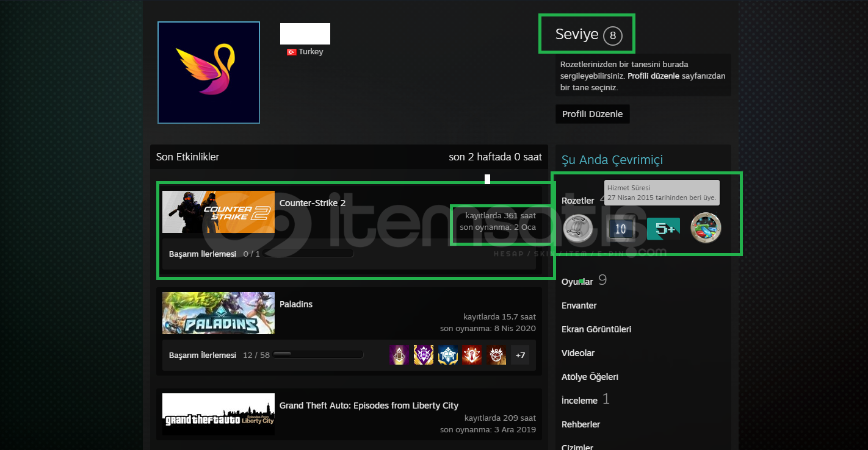Viewport: 868px width, 450px height.
Task: Open the Rehberler guides link
Action: coord(581,424)
